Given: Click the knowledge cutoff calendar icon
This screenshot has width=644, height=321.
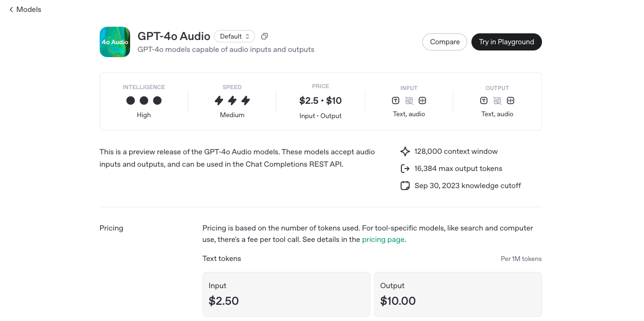Looking at the screenshot, I should [405, 186].
